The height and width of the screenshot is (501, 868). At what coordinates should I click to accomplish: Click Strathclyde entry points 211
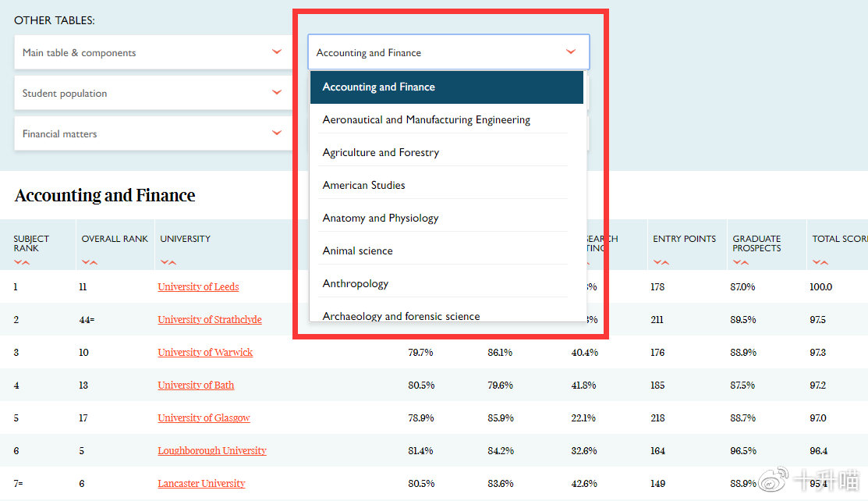(x=657, y=319)
